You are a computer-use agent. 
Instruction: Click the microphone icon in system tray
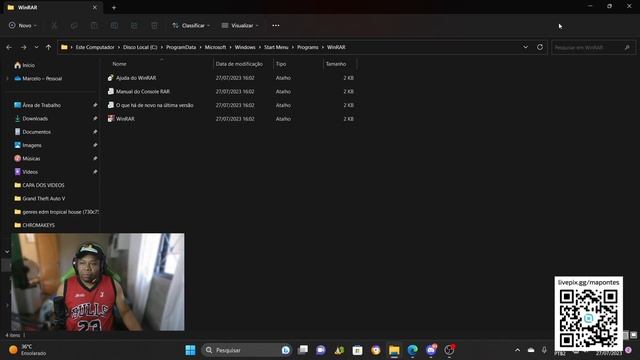point(544,350)
